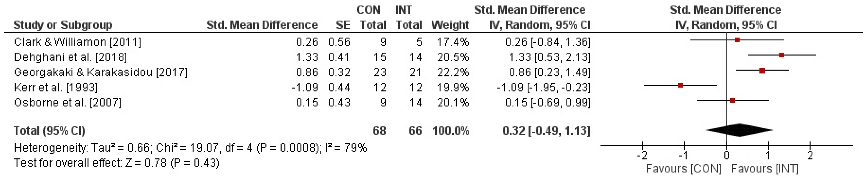This screenshot has height=178, width=868.
Task: Click the red marker on Dehghani's confidence interval
Action: coord(782,55)
